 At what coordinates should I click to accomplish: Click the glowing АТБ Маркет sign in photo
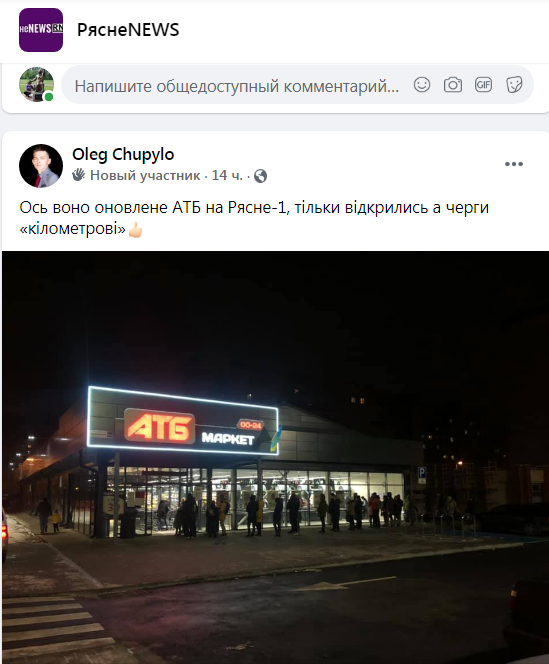(183, 421)
